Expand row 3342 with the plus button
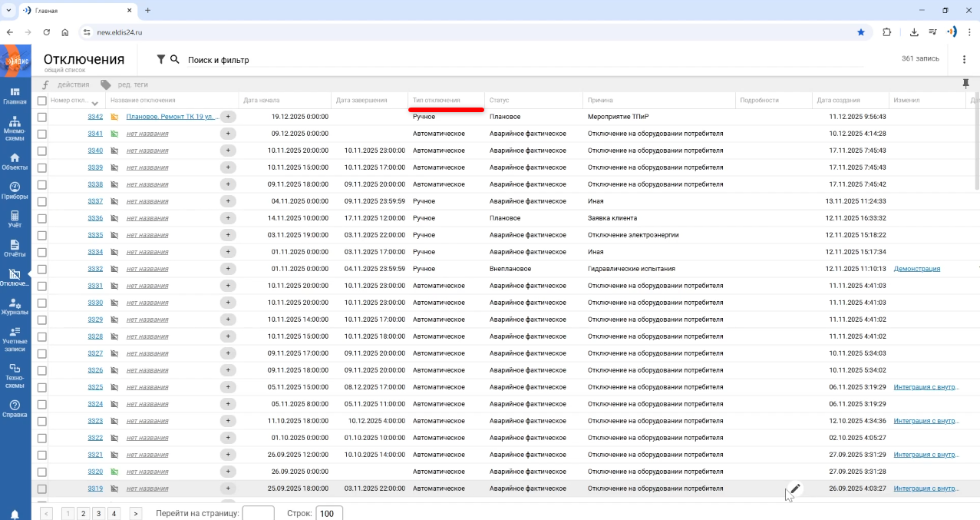Image resolution: width=980 pixels, height=520 pixels. coord(228,117)
